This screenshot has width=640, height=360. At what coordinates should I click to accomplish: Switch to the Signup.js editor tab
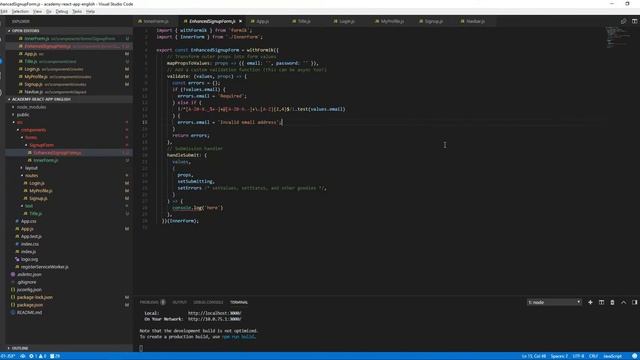coord(432,21)
